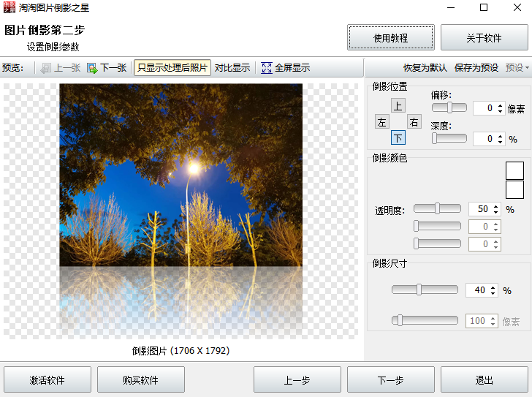Image resolution: width=532 pixels, height=397 pixels.
Task: Open the 关于软件 about button
Action: click(x=484, y=38)
